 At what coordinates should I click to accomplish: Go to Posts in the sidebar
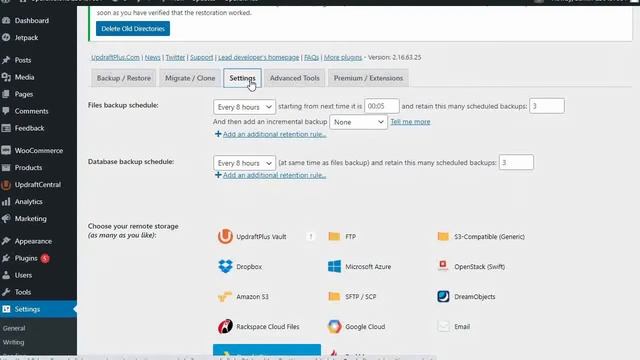23,60
